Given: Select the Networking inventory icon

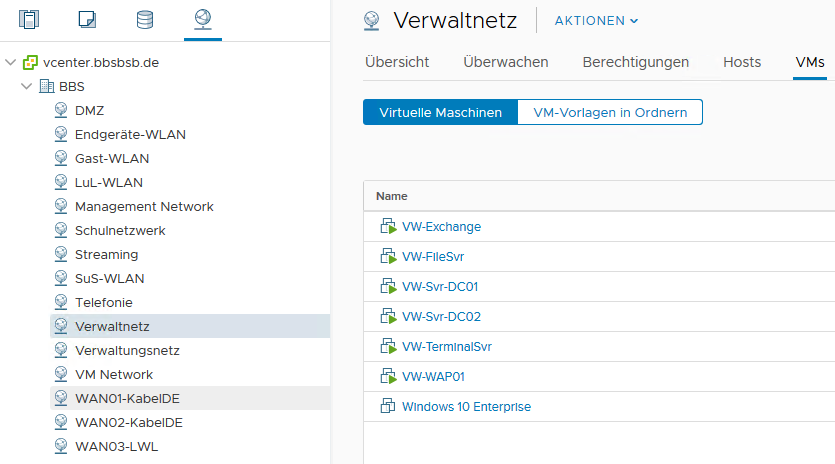Looking at the screenshot, I should pos(203,19).
